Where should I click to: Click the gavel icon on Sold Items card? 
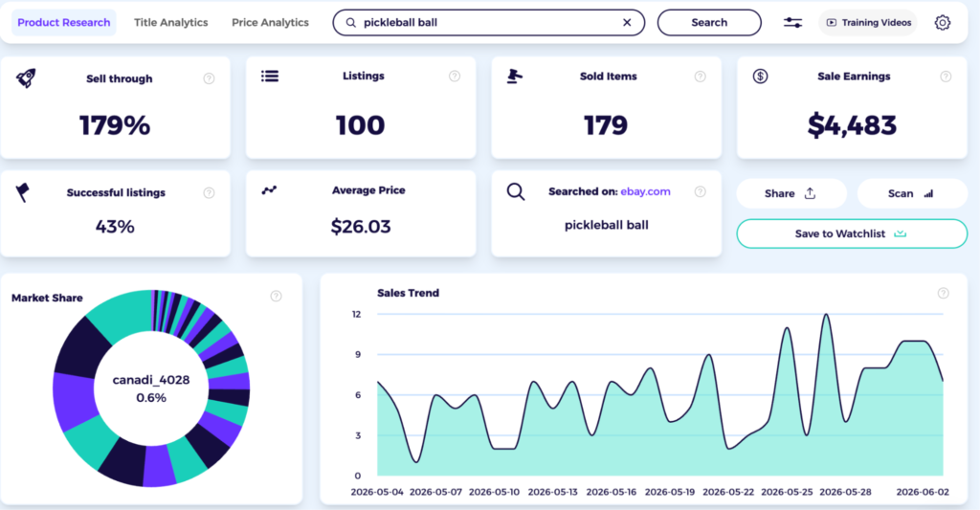[514, 77]
